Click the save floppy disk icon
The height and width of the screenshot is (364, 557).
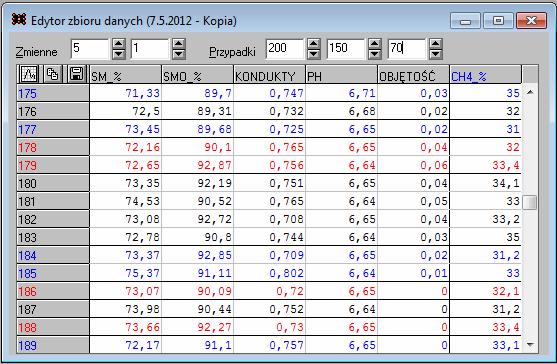(x=76, y=74)
